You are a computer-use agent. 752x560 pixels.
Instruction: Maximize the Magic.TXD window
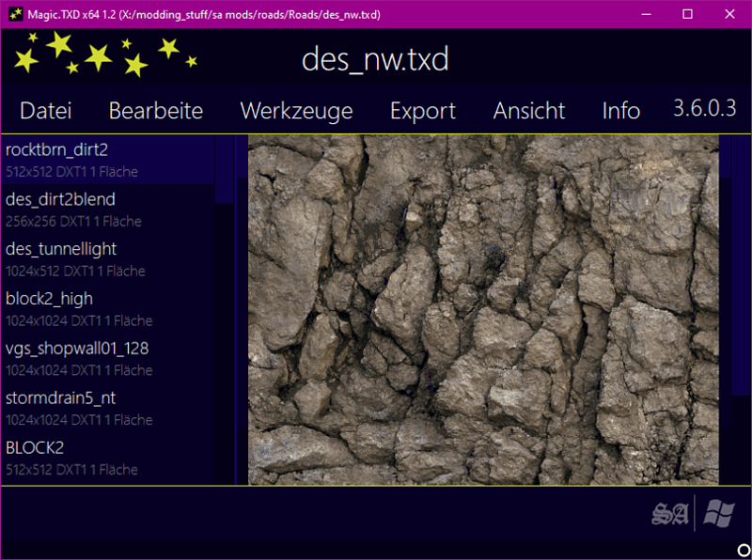(687, 14)
